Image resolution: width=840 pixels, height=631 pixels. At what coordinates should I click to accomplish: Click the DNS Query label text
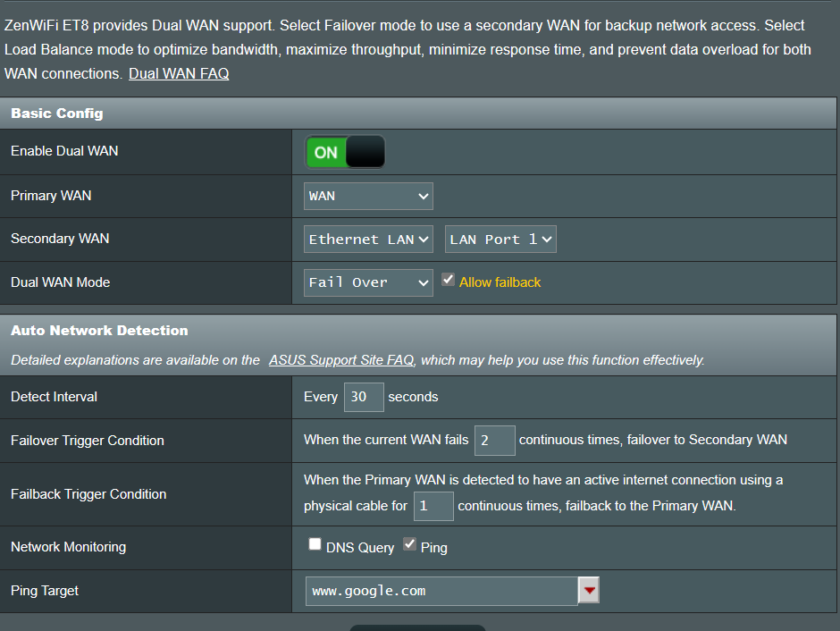[x=360, y=547]
